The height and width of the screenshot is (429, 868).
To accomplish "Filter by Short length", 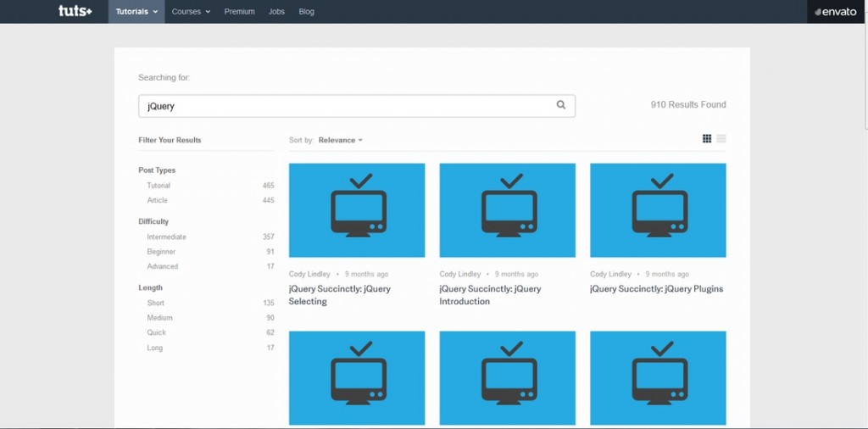I will [156, 303].
